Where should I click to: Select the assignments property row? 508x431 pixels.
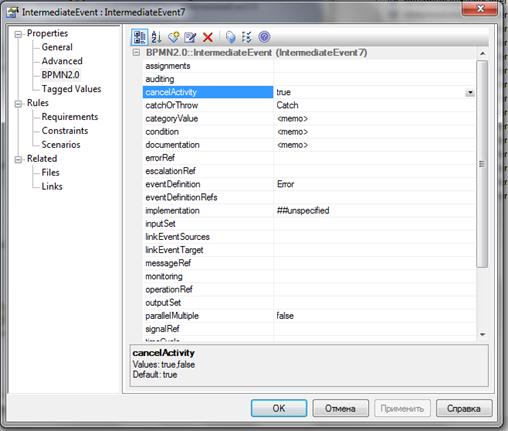click(308, 66)
